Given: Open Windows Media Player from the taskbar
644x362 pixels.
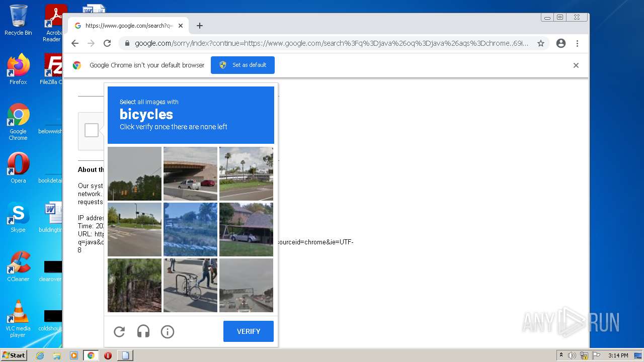Looking at the screenshot, I should coord(74,355).
